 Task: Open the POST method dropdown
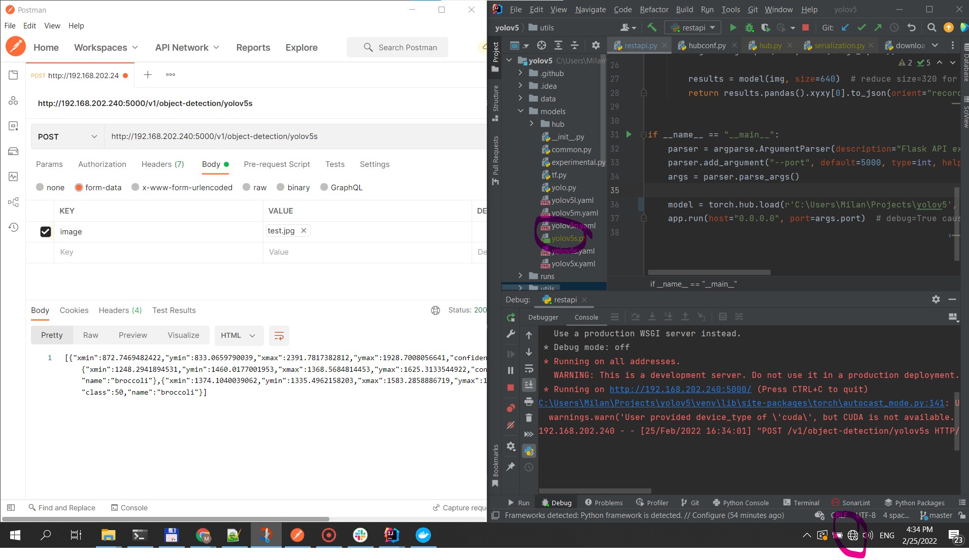tap(67, 137)
